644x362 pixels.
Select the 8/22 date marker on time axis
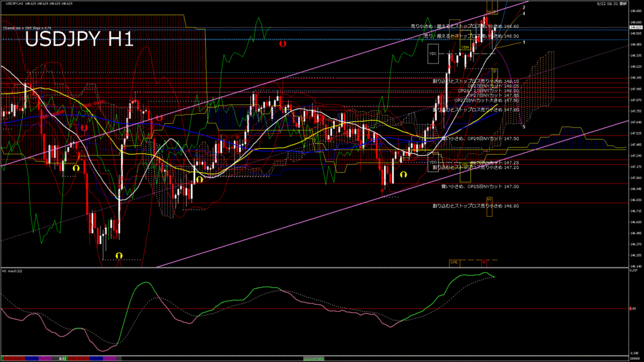tap(63, 358)
